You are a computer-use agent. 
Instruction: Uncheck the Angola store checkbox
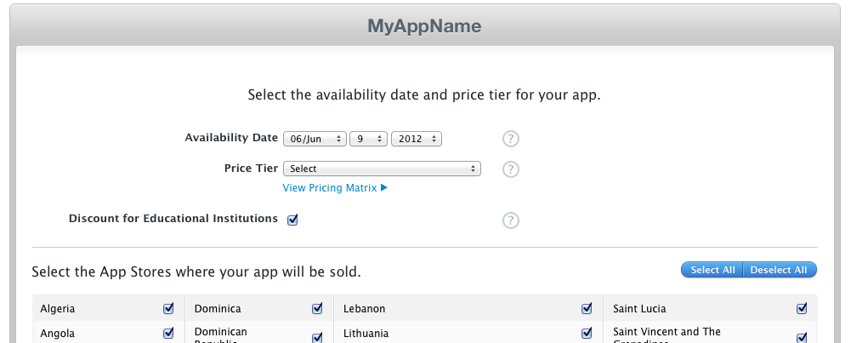[168, 333]
